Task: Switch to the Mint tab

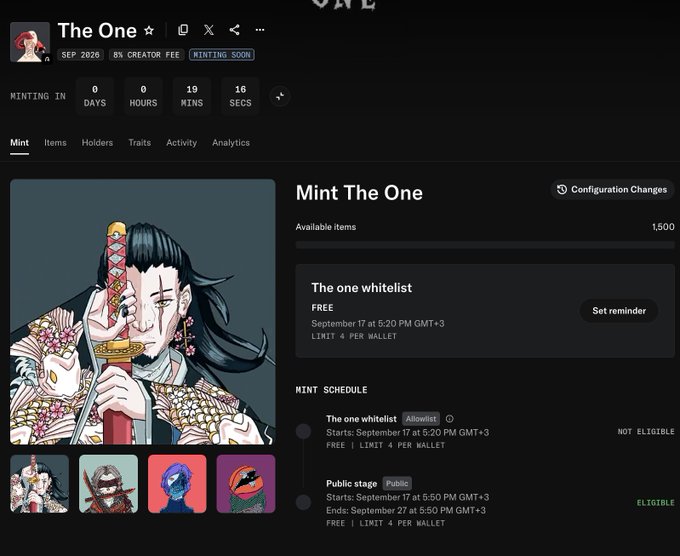Action: point(20,143)
